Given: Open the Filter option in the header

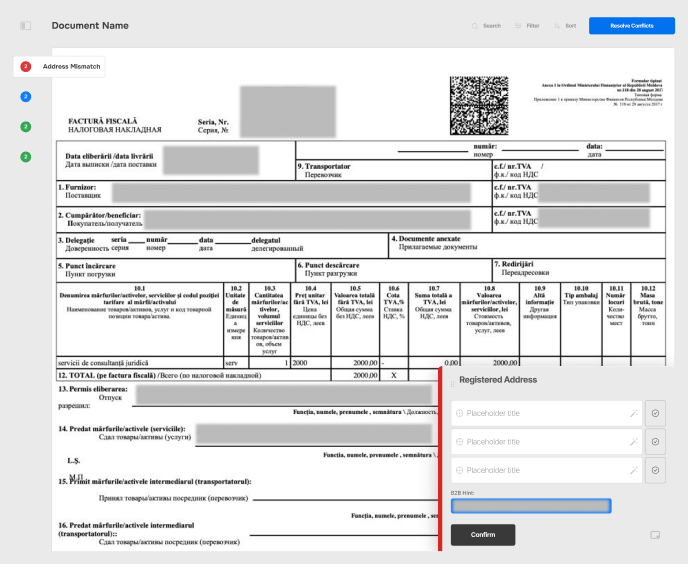Looking at the screenshot, I should click(x=527, y=26).
